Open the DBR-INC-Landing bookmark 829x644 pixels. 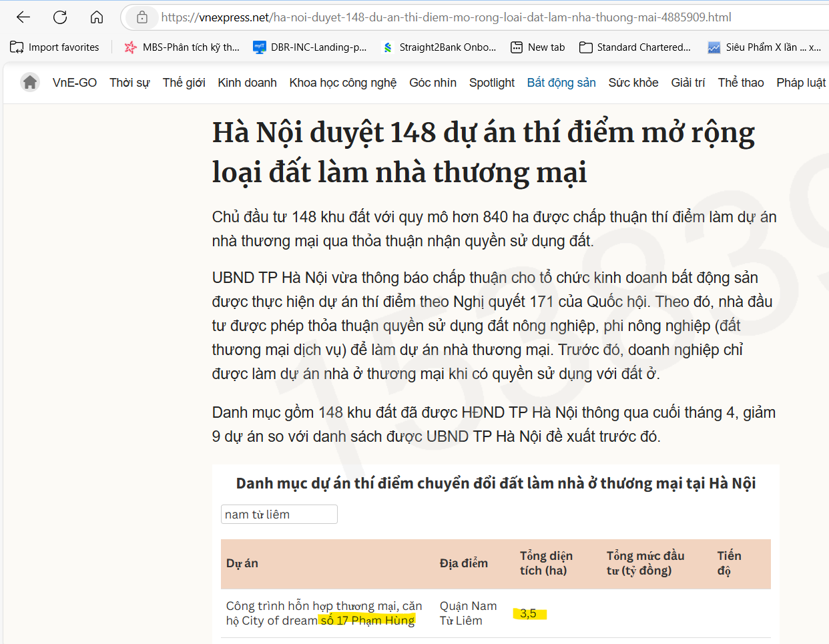pyautogui.click(x=310, y=47)
